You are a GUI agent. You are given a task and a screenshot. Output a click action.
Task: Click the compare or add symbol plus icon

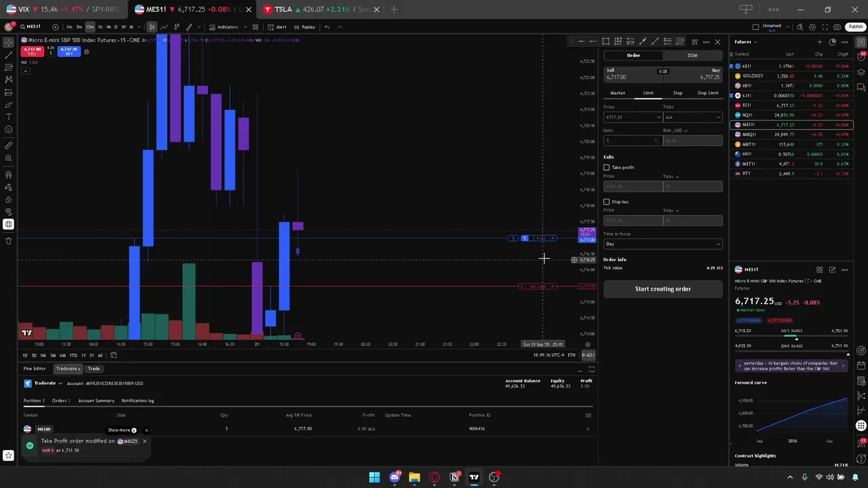point(55,27)
